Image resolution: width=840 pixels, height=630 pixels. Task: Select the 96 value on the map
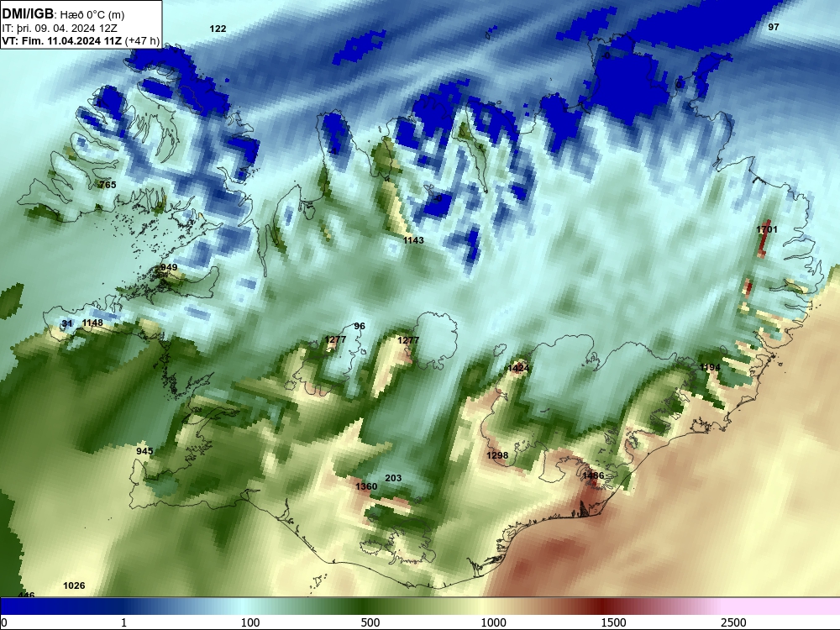tap(360, 326)
